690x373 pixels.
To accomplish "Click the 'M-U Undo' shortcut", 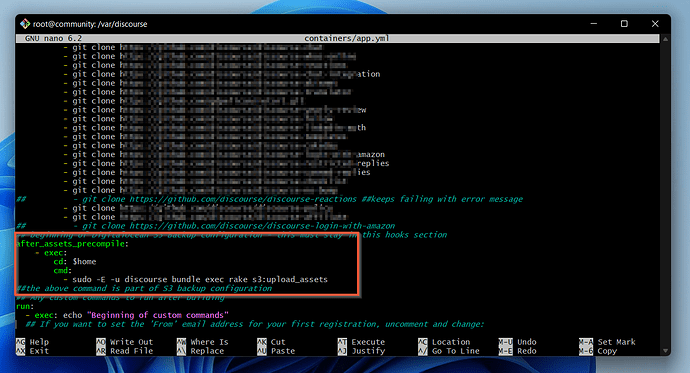I will coord(518,342).
